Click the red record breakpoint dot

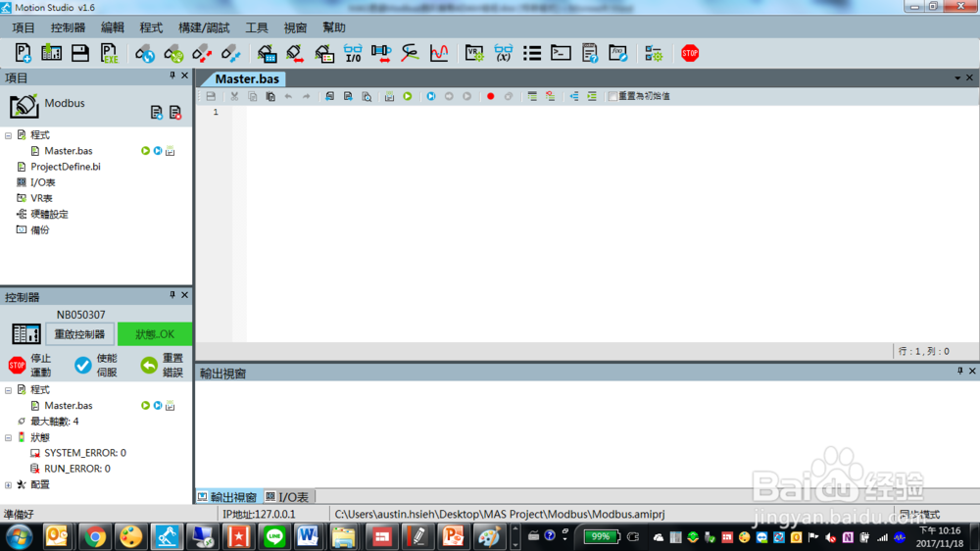[491, 96]
